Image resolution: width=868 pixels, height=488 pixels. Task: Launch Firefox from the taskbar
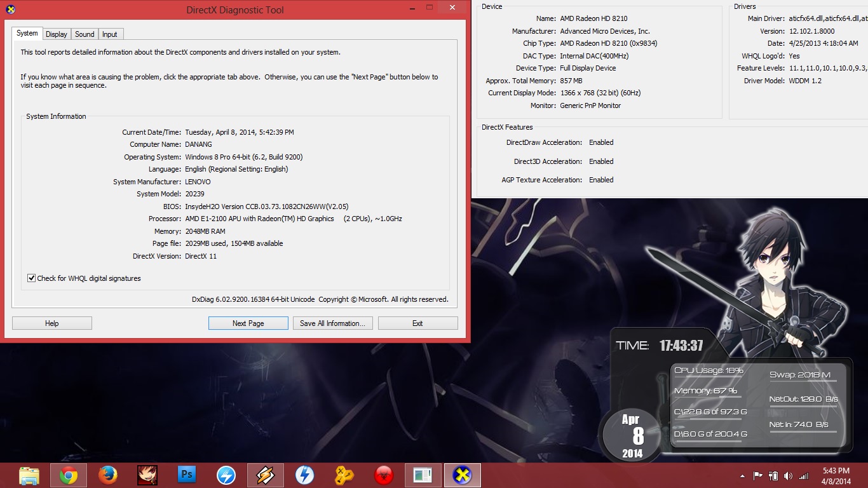click(x=108, y=475)
